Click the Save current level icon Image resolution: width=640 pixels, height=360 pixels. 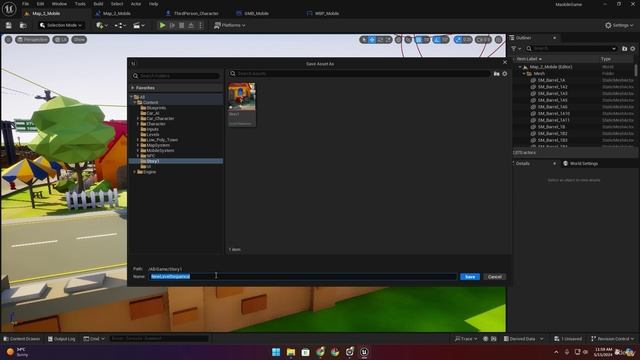tap(9, 25)
